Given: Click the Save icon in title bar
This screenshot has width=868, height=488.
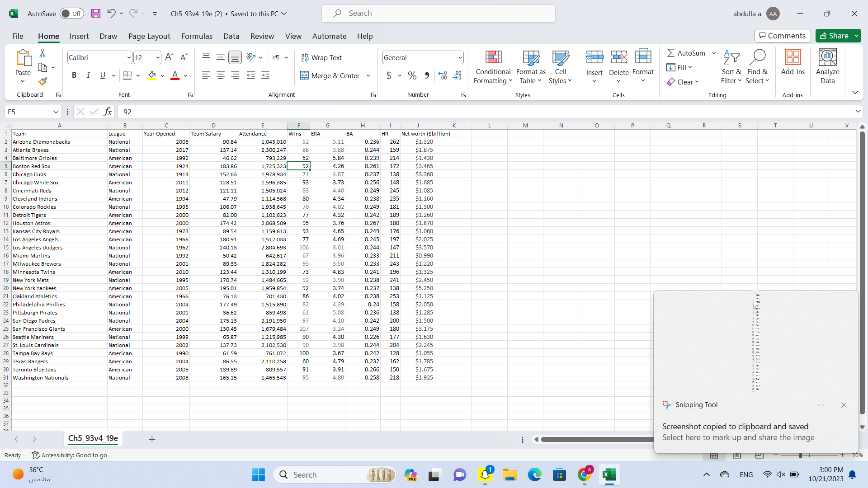Looking at the screenshot, I should (96, 14).
